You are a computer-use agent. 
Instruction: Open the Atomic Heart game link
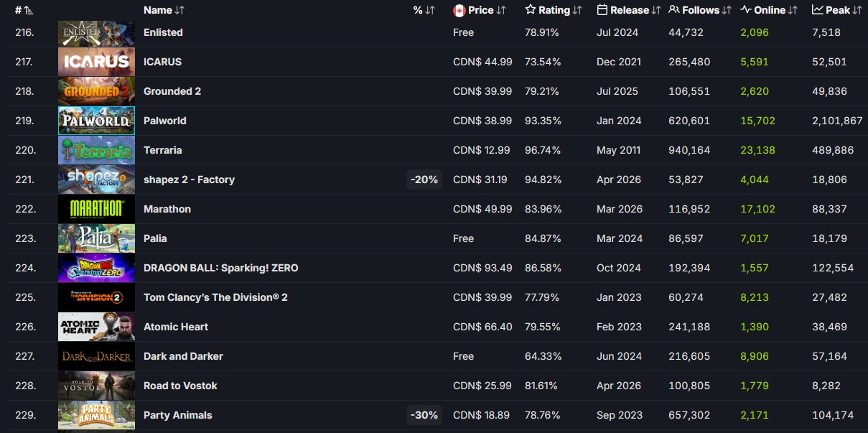[176, 327]
